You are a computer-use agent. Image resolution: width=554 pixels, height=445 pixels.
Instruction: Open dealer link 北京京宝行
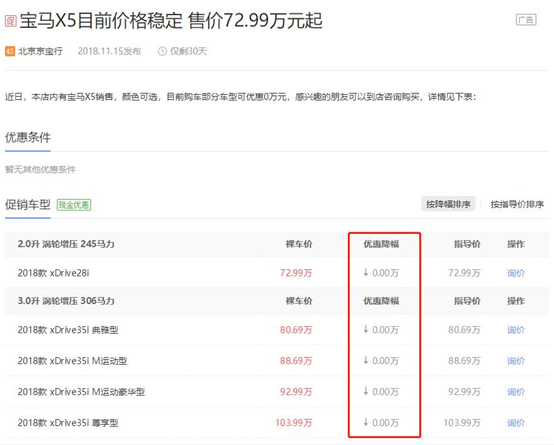40,51
